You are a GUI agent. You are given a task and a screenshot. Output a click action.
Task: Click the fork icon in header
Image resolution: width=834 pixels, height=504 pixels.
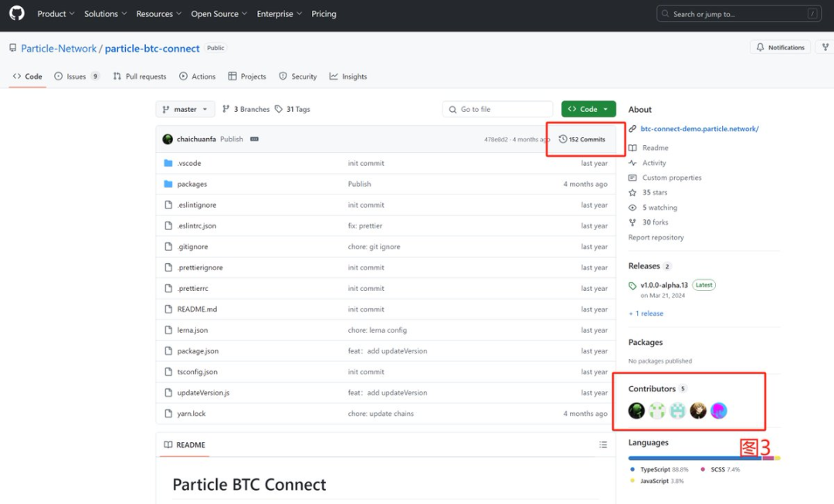click(x=825, y=48)
